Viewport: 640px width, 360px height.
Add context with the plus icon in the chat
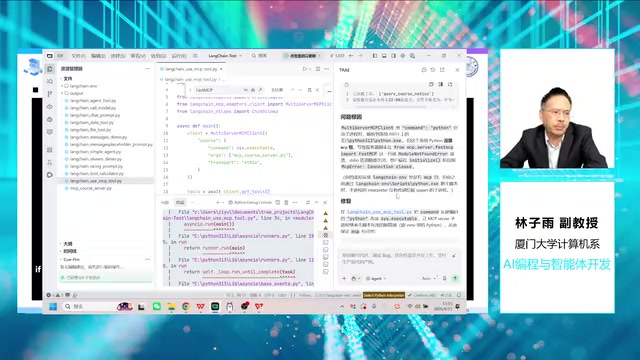tap(344, 278)
